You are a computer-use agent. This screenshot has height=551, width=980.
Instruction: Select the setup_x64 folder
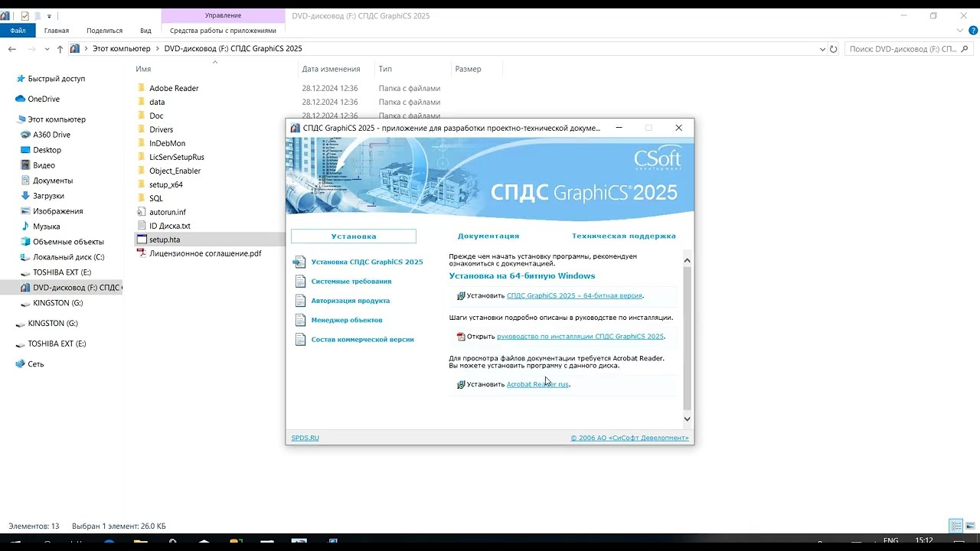(x=165, y=185)
